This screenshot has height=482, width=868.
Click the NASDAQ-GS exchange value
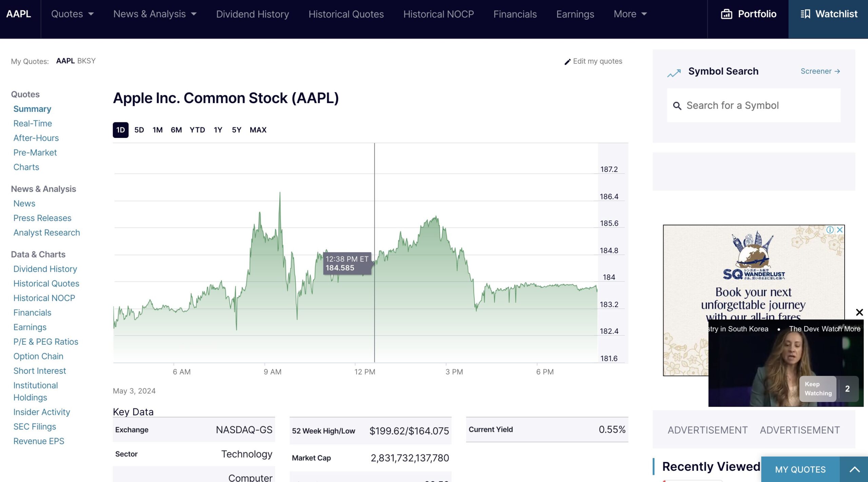[x=244, y=430]
